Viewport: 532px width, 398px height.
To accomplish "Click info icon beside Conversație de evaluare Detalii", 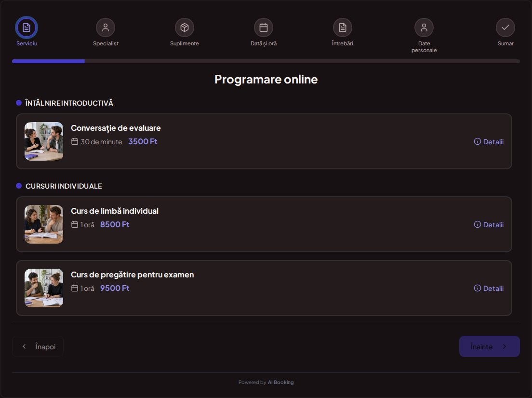I will tap(478, 142).
